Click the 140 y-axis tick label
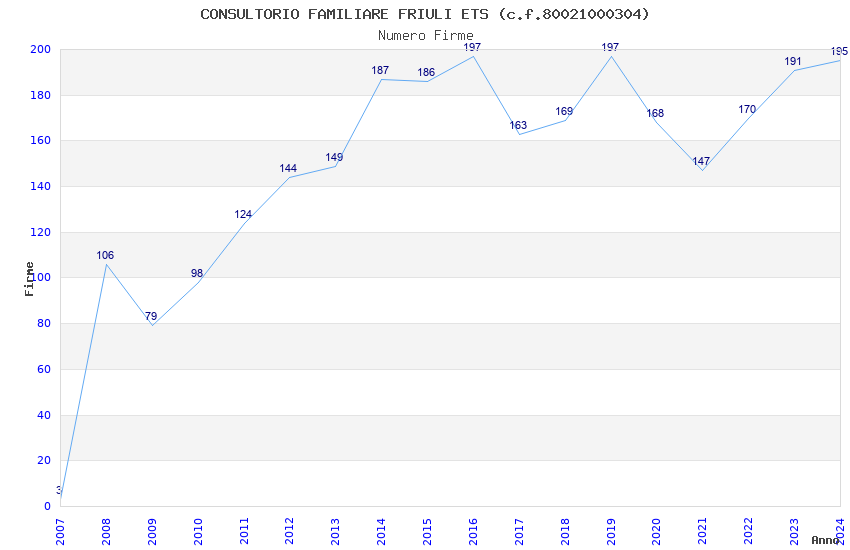The height and width of the screenshot is (550, 850). 40,186
